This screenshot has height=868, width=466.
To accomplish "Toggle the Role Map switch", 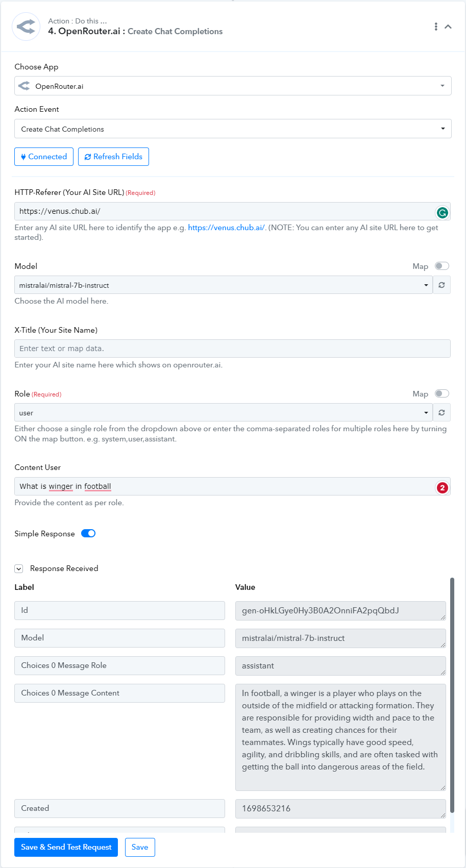I will click(x=442, y=393).
